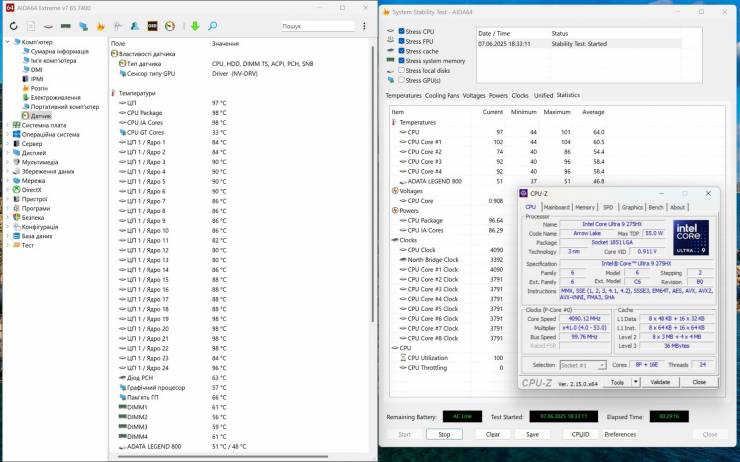Click the Refresh icon in AIDA64 toolbar

point(13,26)
